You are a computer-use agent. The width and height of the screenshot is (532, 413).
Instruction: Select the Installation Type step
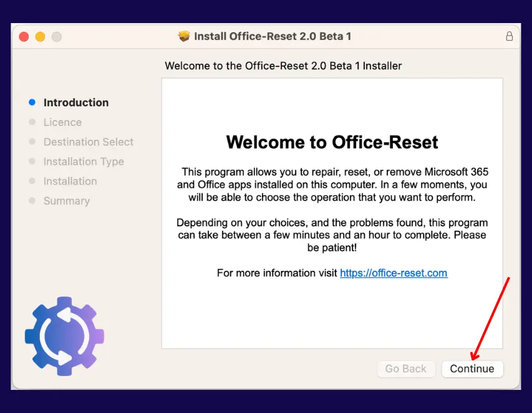coord(84,162)
